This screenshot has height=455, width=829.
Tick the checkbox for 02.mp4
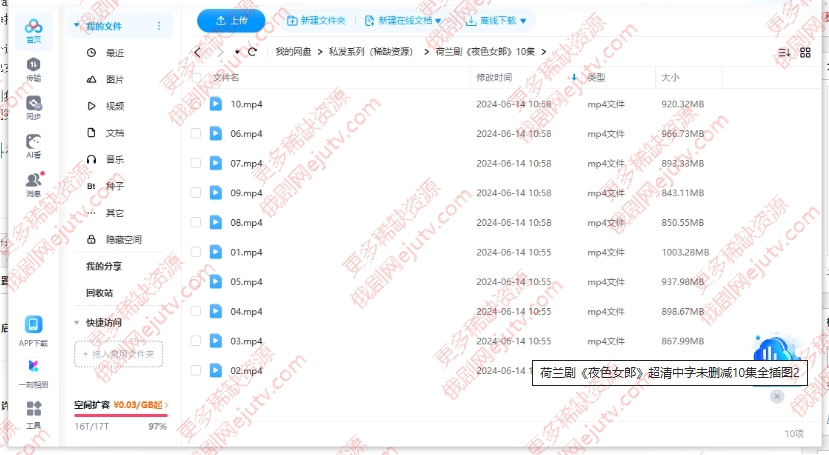click(x=196, y=370)
